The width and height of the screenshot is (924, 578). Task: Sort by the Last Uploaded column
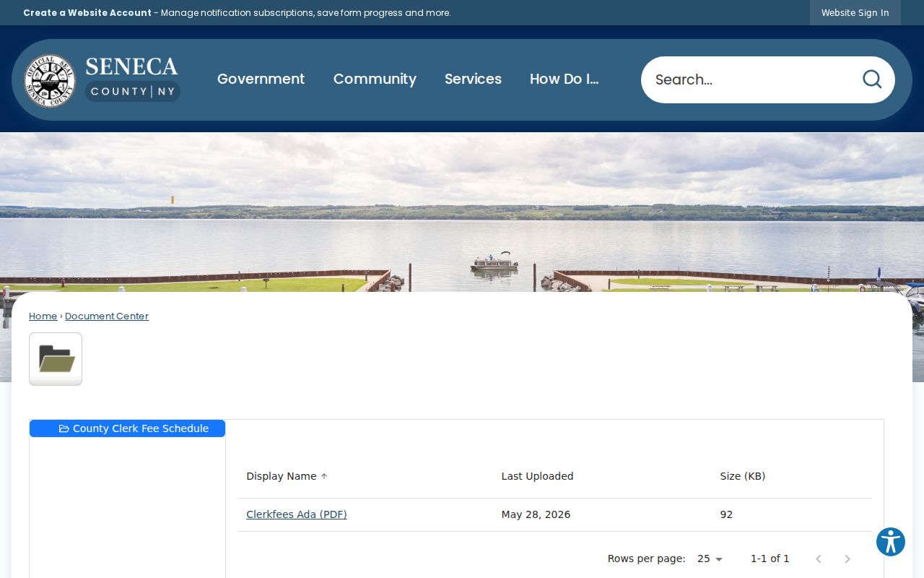click(537, 476)
